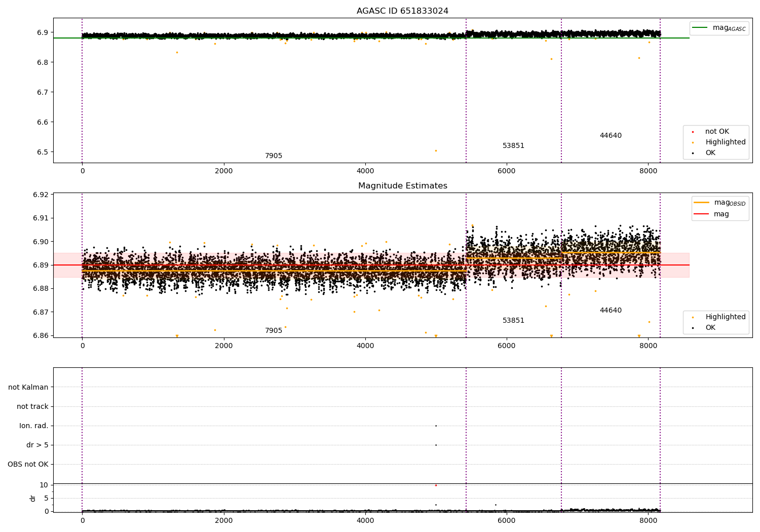Click the data point on the 'Ion. rad.' row
The width and height of the screenshot is (760, 532).
point(436,426)
